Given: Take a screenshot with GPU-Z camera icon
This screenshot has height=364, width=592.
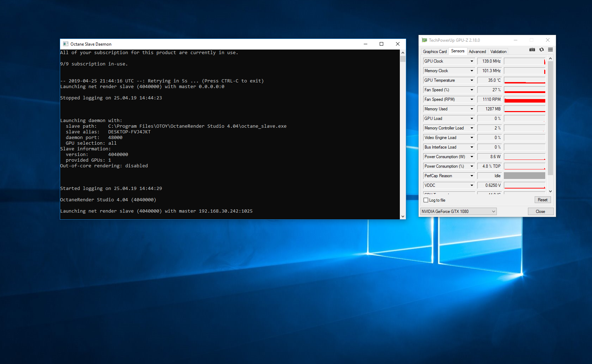Looking at the screenshot, I should (532, 50).
